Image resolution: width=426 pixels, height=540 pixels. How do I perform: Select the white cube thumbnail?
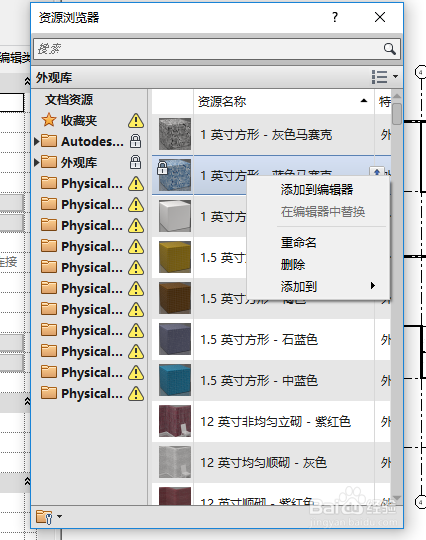tap(175, 216)
